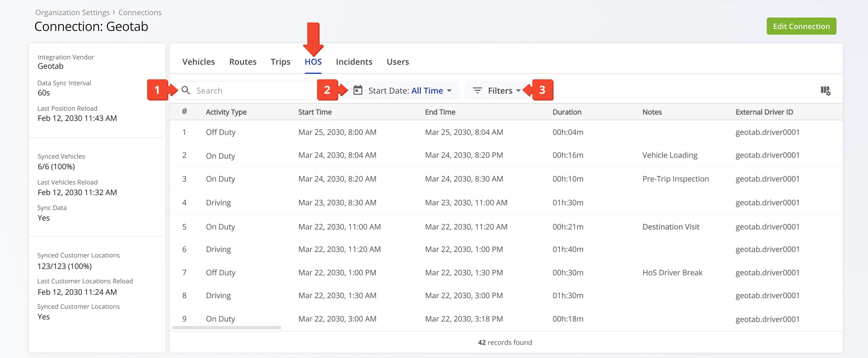Click 'geotab.driver0001' in row 9
The width and height of the screenshot is (868, 358).
pyautogui.click(x=768, y=319)
